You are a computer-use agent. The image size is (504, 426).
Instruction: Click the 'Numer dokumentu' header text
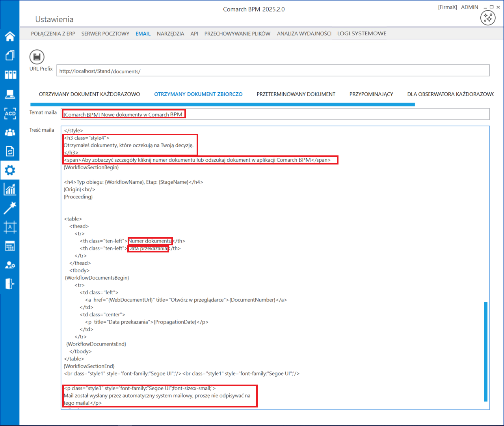tap(150, 241)
